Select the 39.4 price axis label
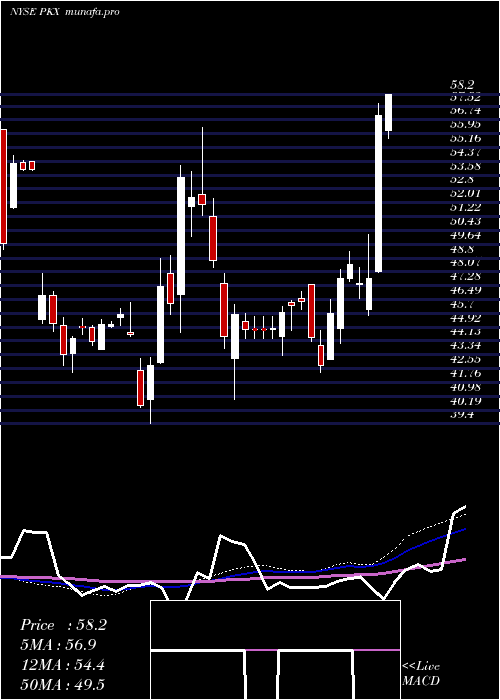 [462, 415]
